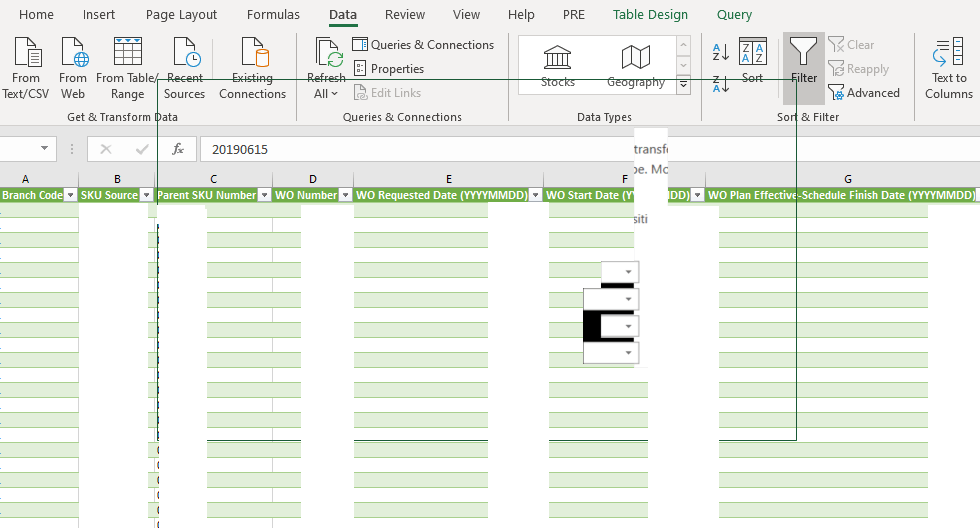Sort Z to A descending

point(721,84)
